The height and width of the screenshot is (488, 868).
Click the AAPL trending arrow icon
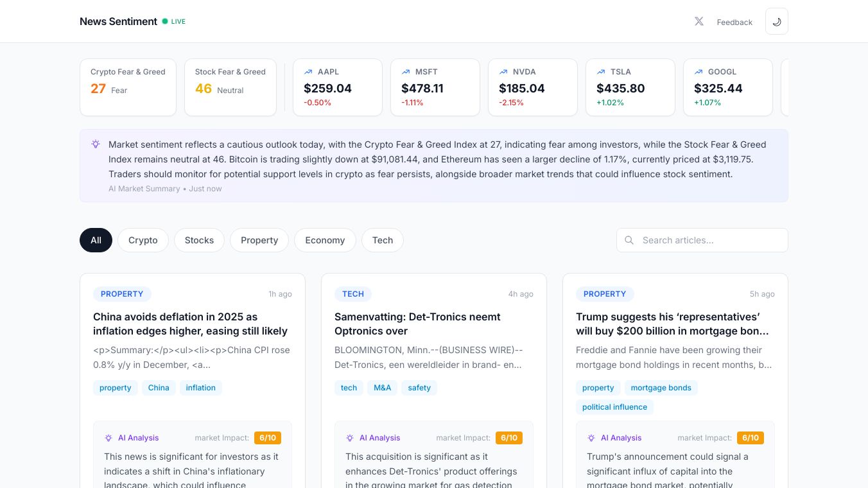pyautogui.click(x=308, y=72)
